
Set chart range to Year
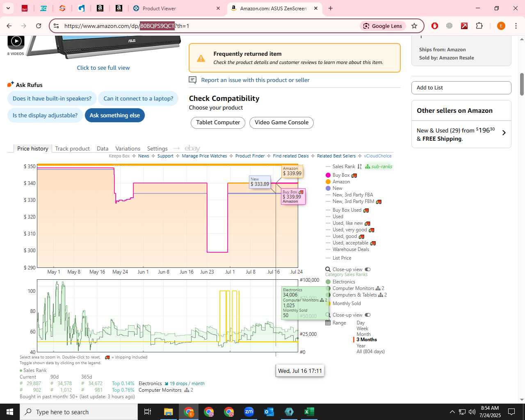(361, 346)
